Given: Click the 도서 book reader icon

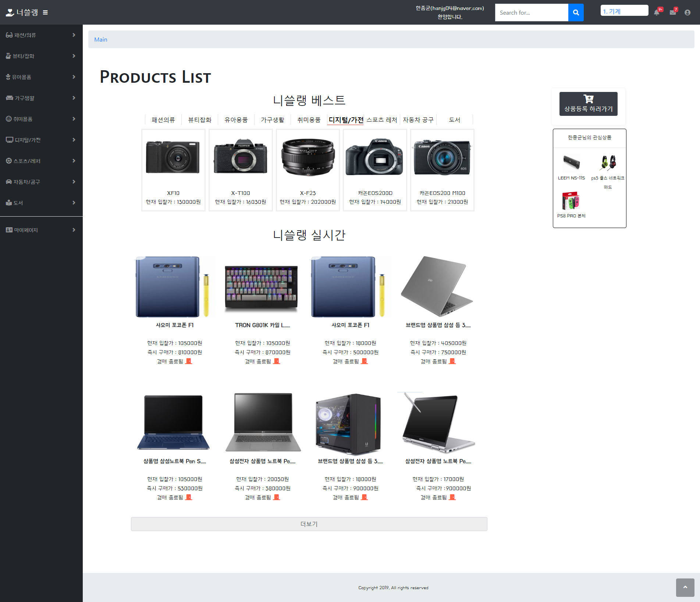Looking at the screenshot, I should tap(9, 203).
